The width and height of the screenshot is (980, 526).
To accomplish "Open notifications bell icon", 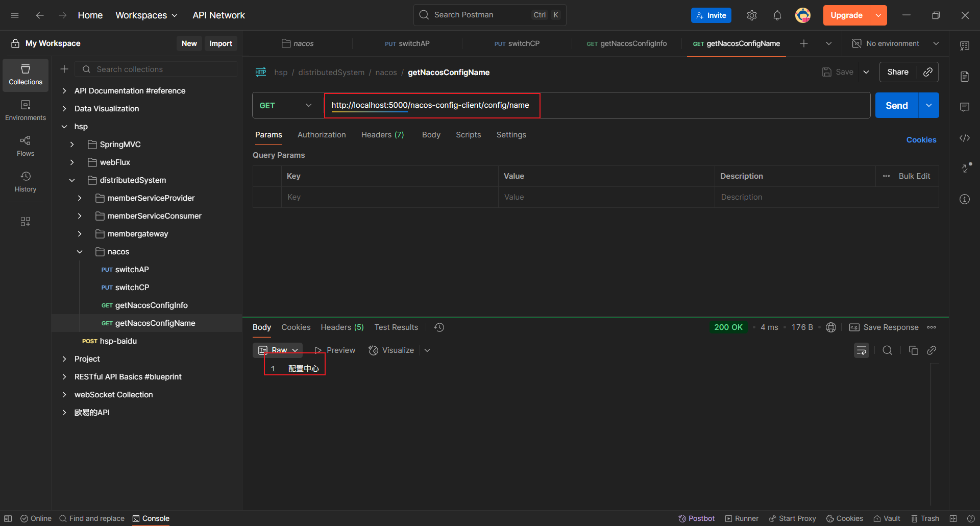I will (x=777, y=15).
